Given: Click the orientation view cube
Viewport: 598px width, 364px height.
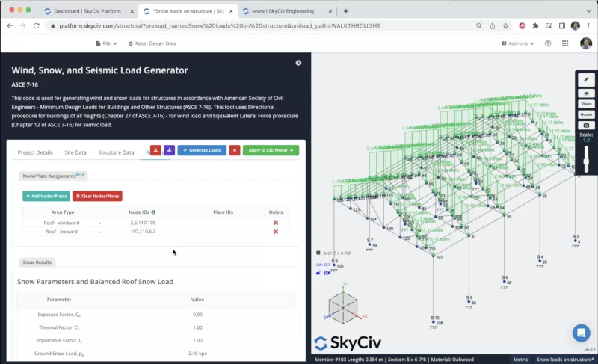Looking at the screenshot, I should 343,307.
